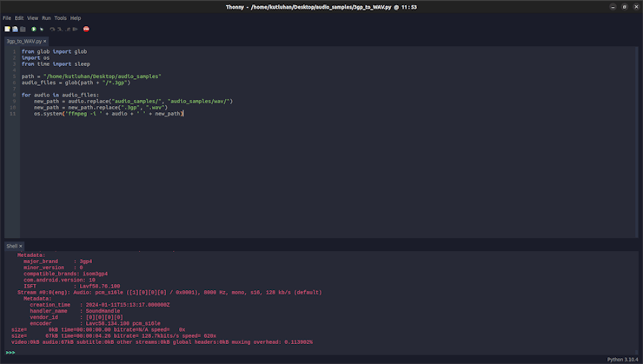Click the Step into debugger icon
This screenshot has width=643, height=364.
pos(60,30)
